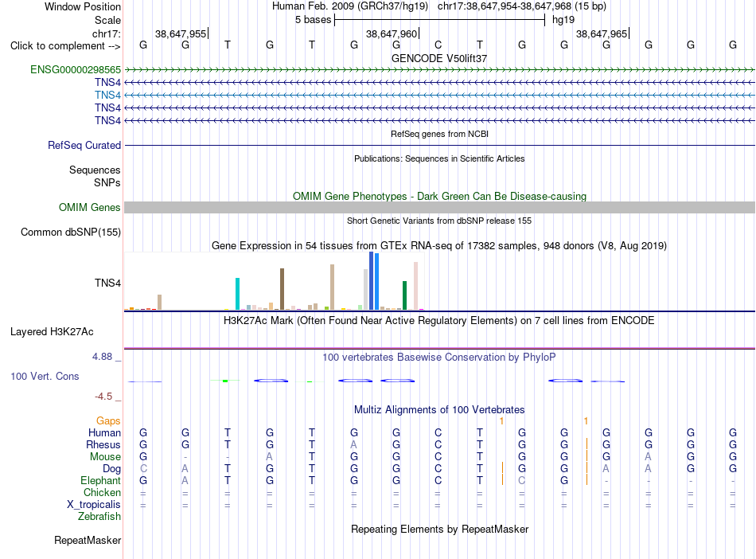
Task: Select the Mouse alignment row label
Action: coord(105,457)
